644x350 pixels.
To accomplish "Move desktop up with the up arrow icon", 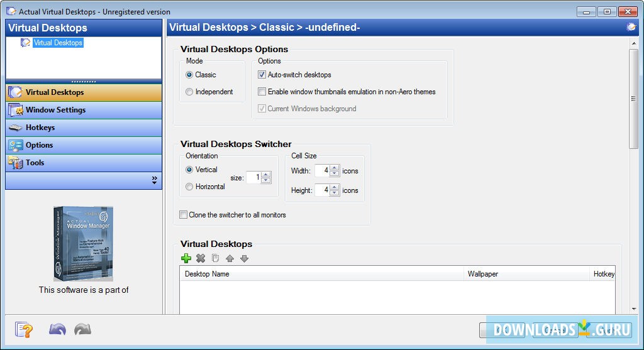I will coord(230,258).
